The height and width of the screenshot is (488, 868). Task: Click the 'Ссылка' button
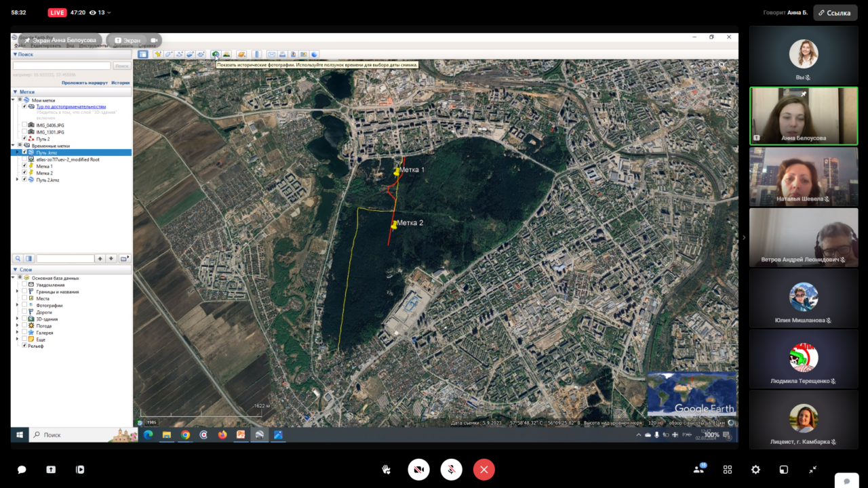835,12
